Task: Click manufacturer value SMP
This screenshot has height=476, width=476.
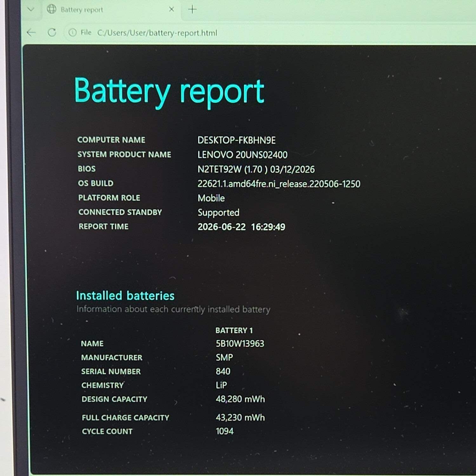Action: pyautogui.click(x=224, y=358)
